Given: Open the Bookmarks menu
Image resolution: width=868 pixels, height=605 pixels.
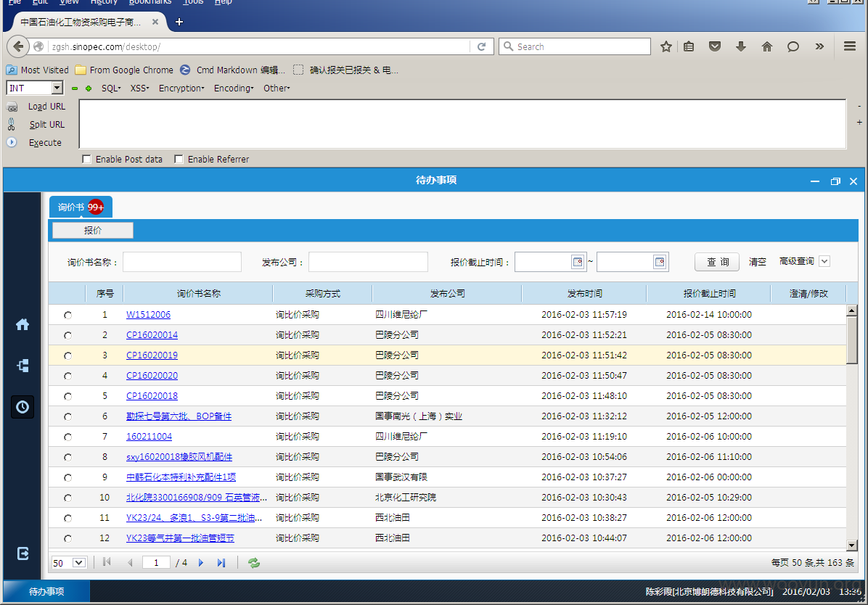Looking at the screenshot, I should click(150, 2).
